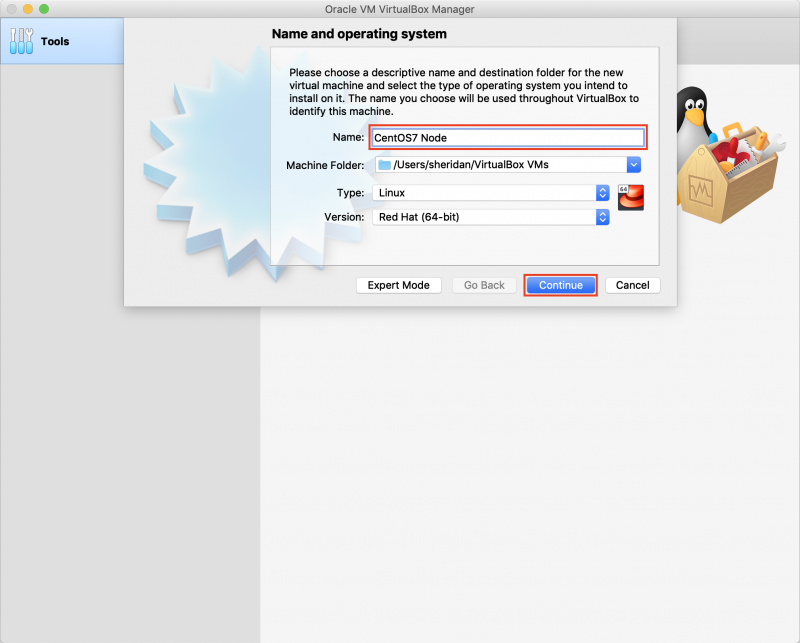This screenshot has width=800, height=643.
Task: Open the Machine Folder dropdown arrow
Action: click(x=633, y=165)
